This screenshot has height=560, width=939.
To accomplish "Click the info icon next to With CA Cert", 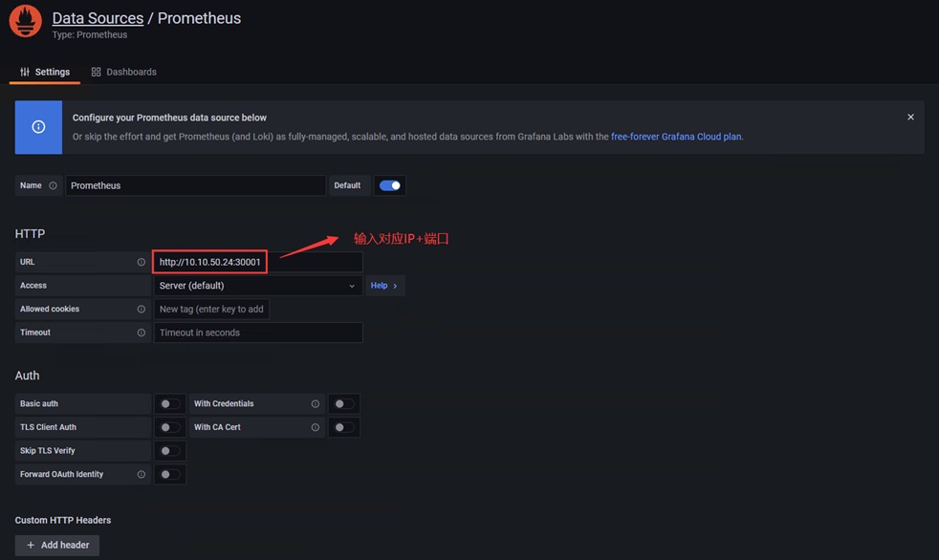I will pyautogui.click(x=315, y=427).
